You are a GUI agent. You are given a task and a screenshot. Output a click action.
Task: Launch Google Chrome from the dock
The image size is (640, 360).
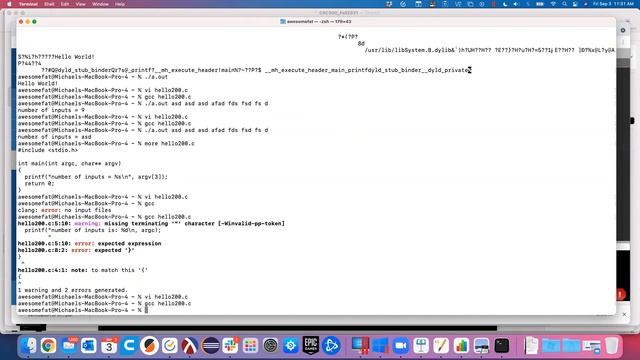[x=48, y=346]
